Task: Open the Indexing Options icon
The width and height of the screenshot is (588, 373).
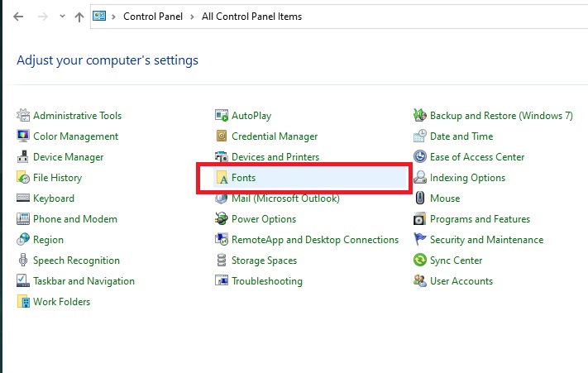Action: [x=419, y=177]
